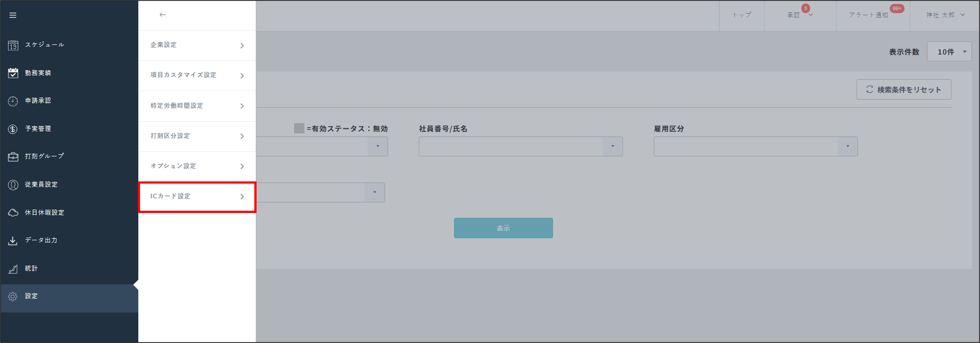Click the 予実管理 dollar icon
The height and width of the screenshot is (343, 980).
12,128
